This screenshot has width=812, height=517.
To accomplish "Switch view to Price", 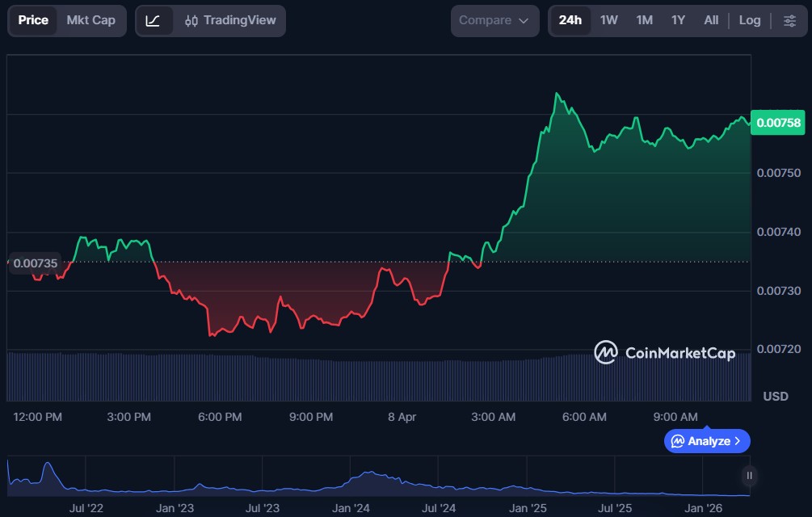I will (x=33, y=20).
